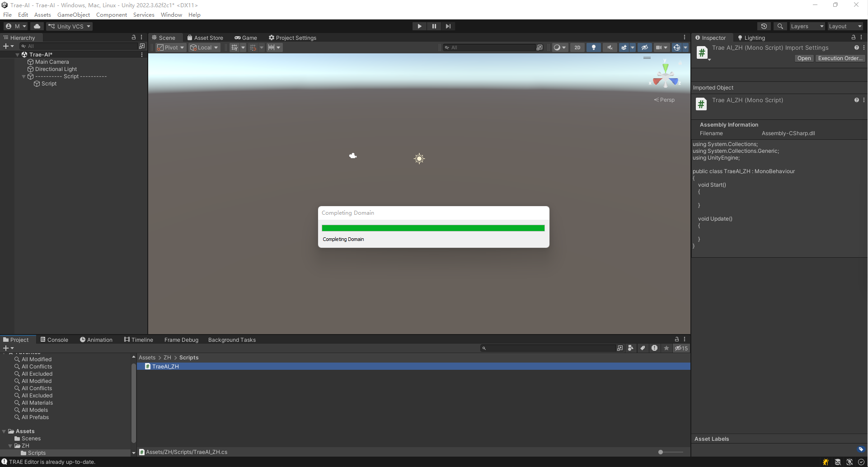Open the Layout dropdown
868x467 pixels.
pos(845,26)
